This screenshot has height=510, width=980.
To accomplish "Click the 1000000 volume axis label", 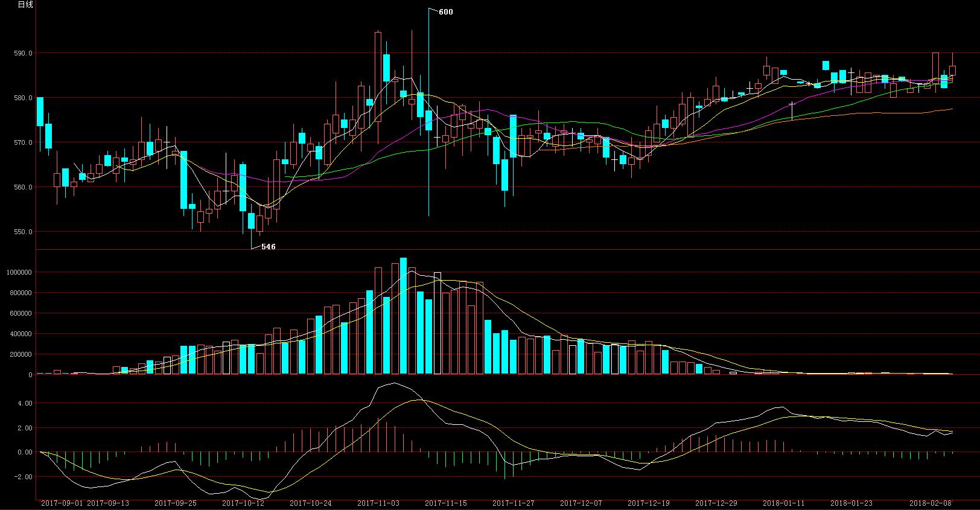I will coord(19,272).
